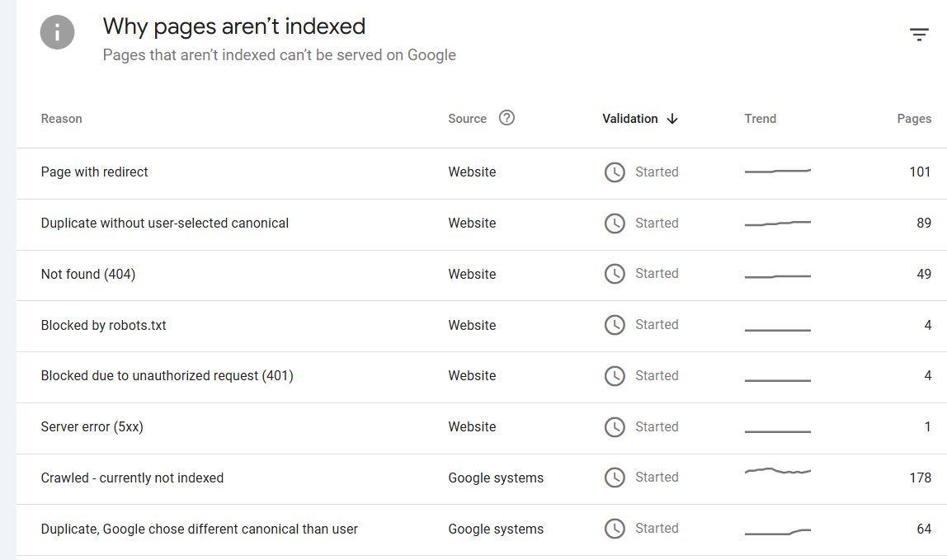Click the clock icon for Page with redirect
The height and width of the screenshot is (560, 947).
(x=615, y=172)
